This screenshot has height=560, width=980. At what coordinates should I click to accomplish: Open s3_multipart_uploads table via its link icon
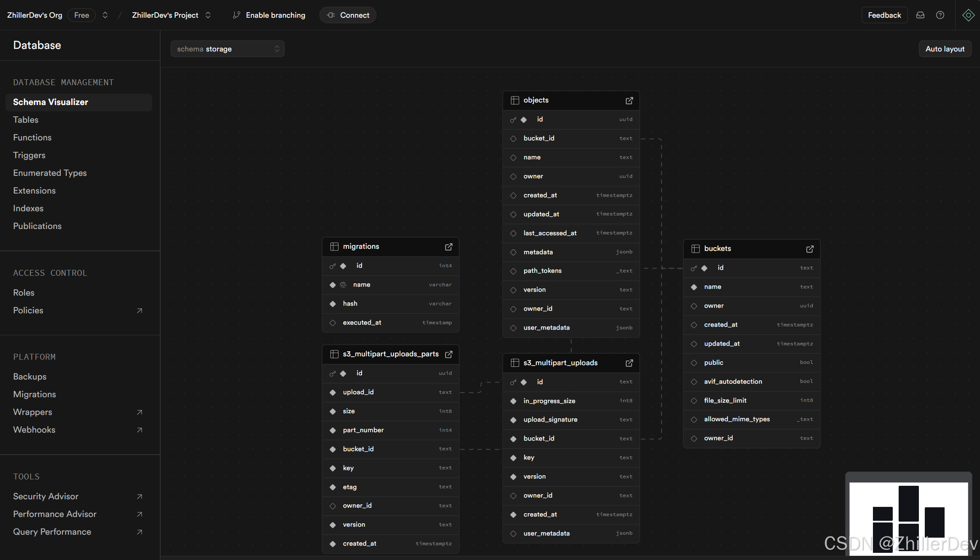tap(629, 363)
